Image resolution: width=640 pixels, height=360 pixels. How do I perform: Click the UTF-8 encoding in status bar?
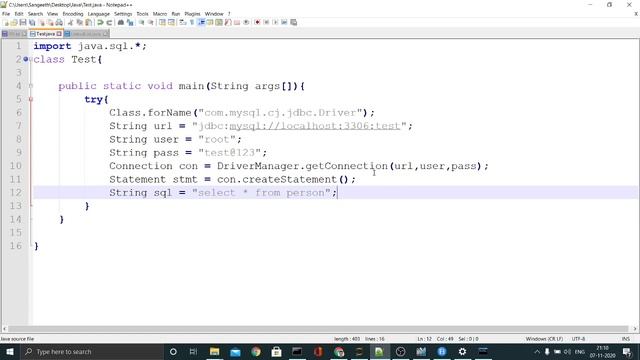click(578, 339)
